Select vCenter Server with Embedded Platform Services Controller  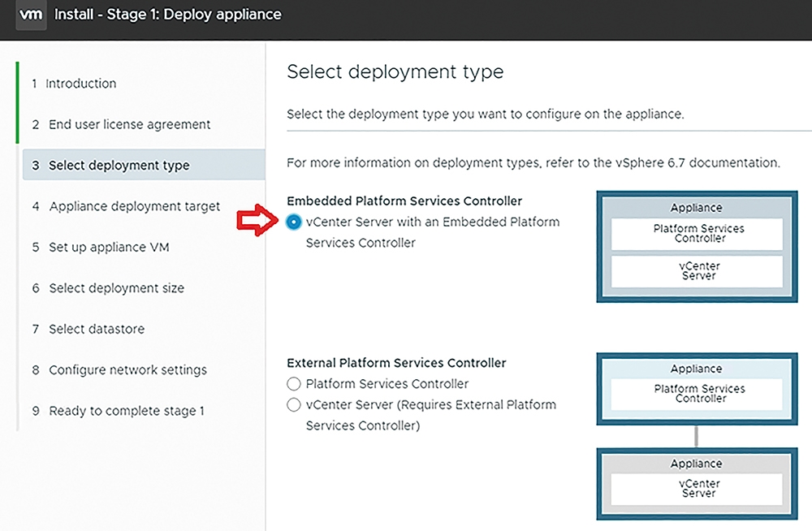(x=294, y=222)
